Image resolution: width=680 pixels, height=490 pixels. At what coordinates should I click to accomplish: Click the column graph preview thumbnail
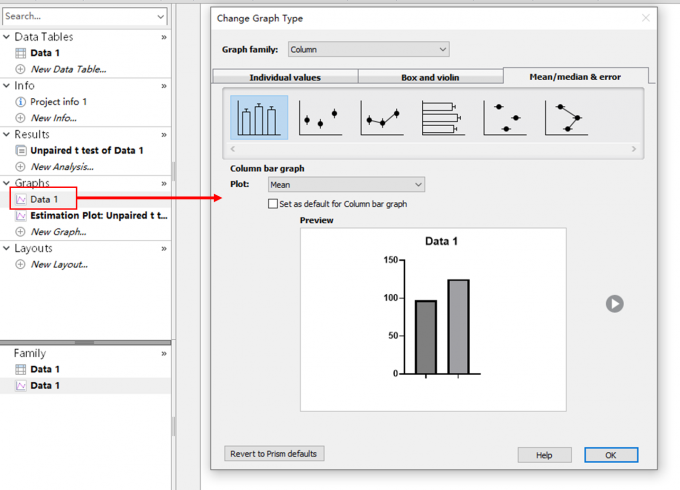433,320
